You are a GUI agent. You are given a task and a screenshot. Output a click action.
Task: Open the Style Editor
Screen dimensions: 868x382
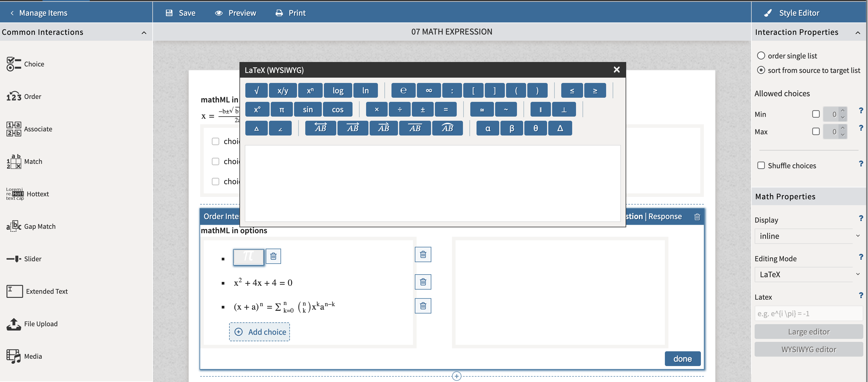[799, 12]
